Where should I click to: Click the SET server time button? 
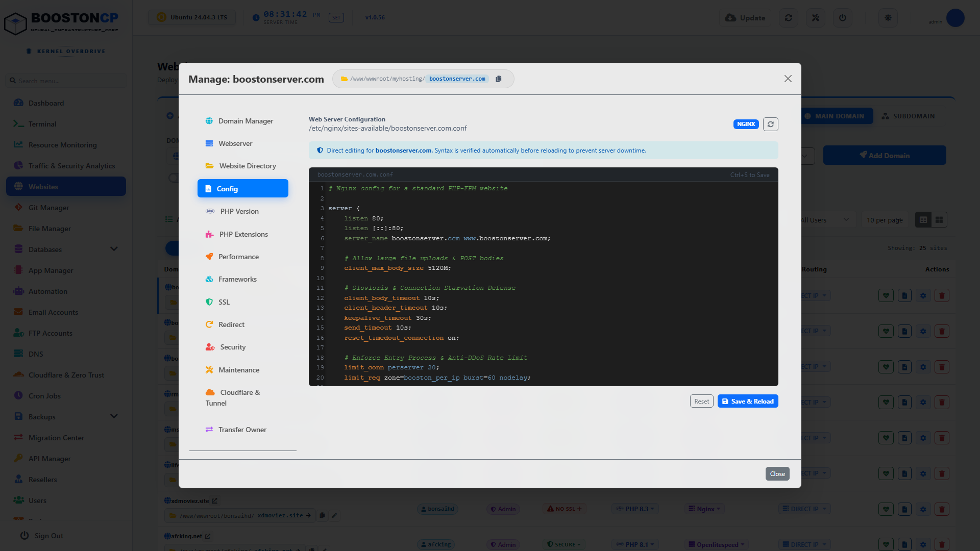336,17
